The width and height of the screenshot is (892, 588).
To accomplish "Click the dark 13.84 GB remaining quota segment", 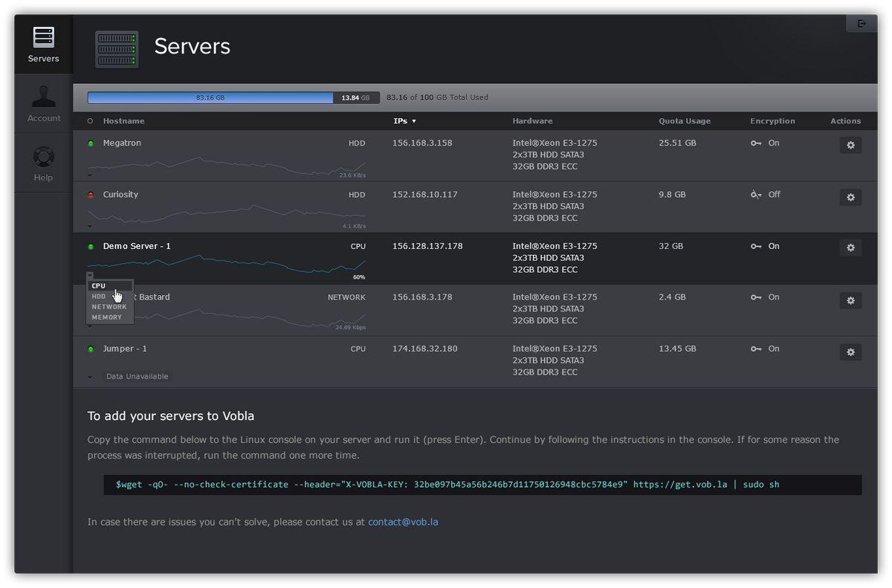I will (357, 97).
